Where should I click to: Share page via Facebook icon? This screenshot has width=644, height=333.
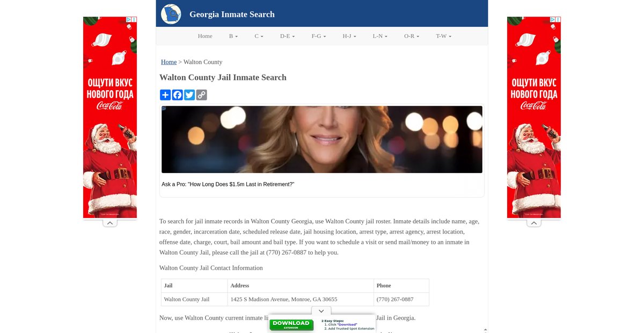pos(177,95)
